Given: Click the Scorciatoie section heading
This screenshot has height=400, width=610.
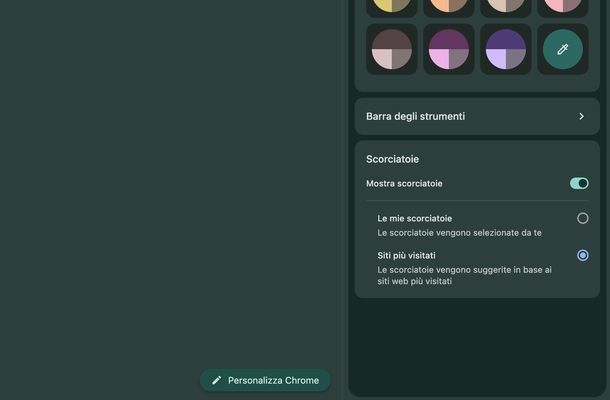Looking at the screenshot, I should coord(392,159).
